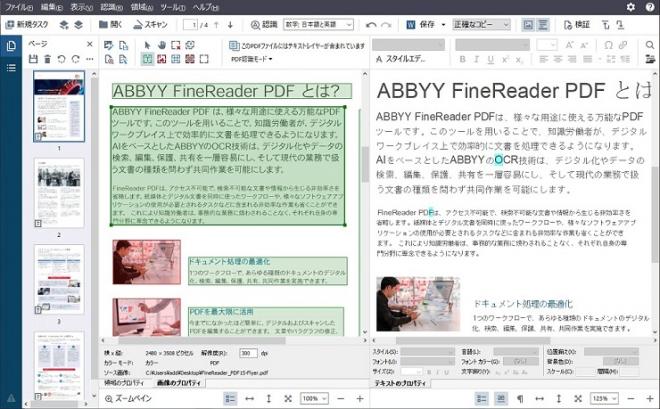Open settings gear icon in title bar

(631, 7)
